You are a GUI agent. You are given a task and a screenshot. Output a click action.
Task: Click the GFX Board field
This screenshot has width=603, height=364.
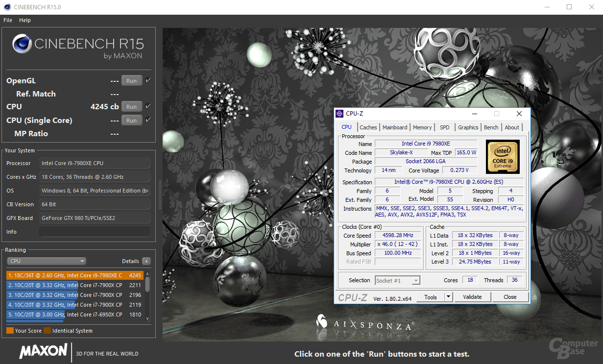(x=95, y=218)
